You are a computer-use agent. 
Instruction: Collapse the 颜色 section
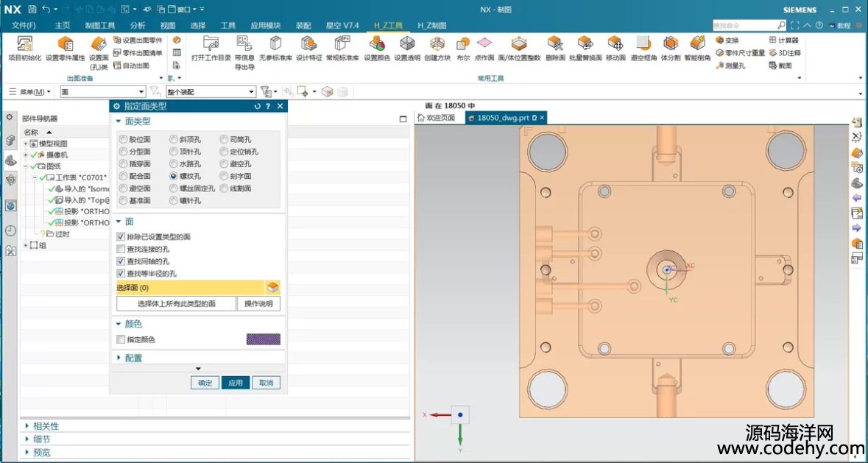(118, 324)
